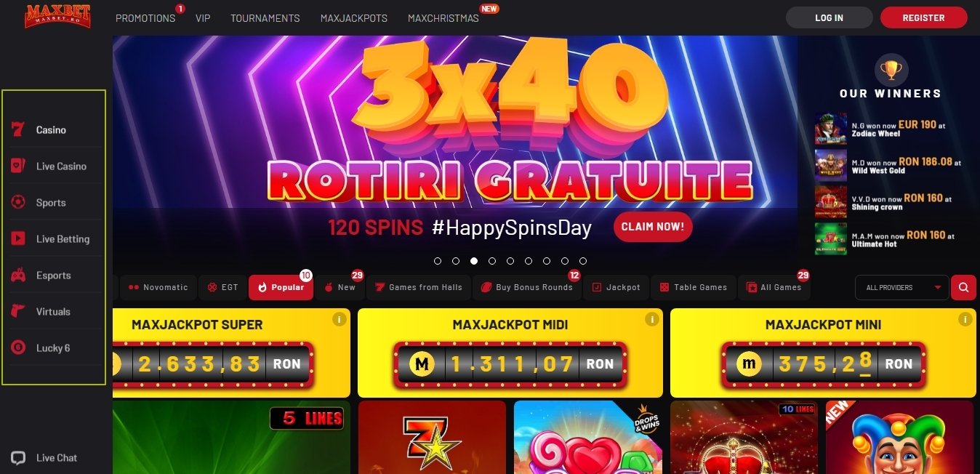Open the Zodiac Wheel winner thumbnail

tap(831, 129)
